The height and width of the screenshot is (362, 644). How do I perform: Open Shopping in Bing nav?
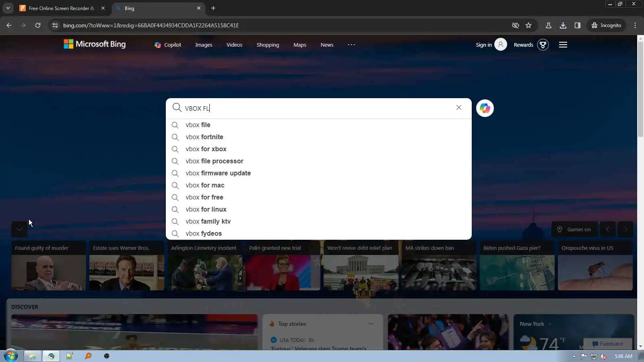point(268,45)
